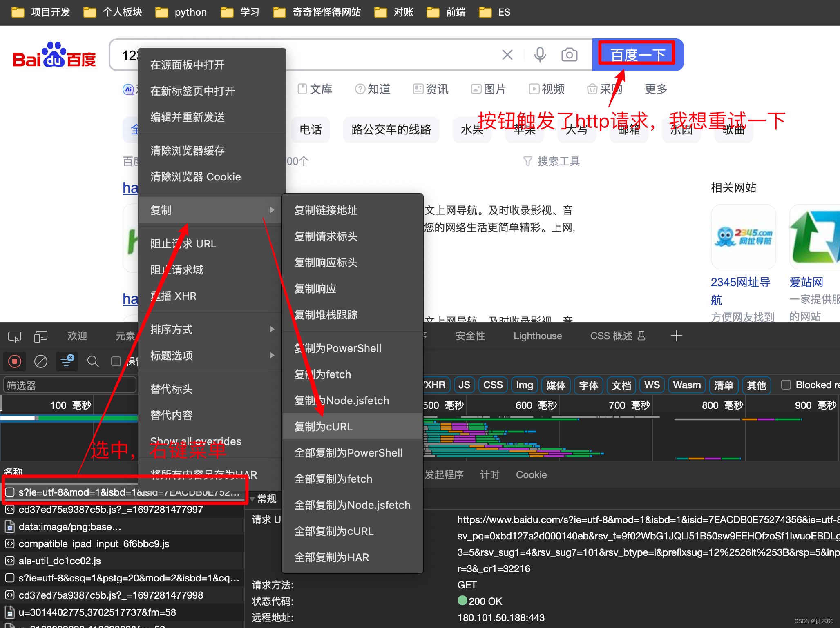Switch to the 图片 search category

[489, 89]
